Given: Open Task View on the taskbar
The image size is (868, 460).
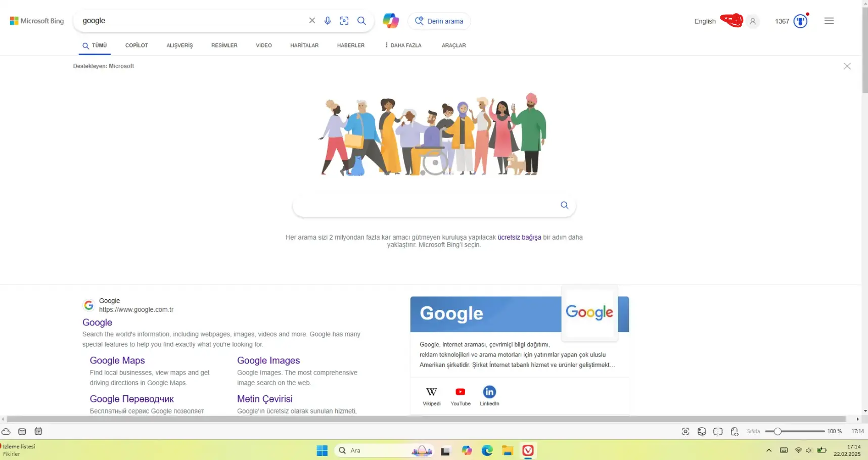Looking at the screenshot, I should click(445, 450).
